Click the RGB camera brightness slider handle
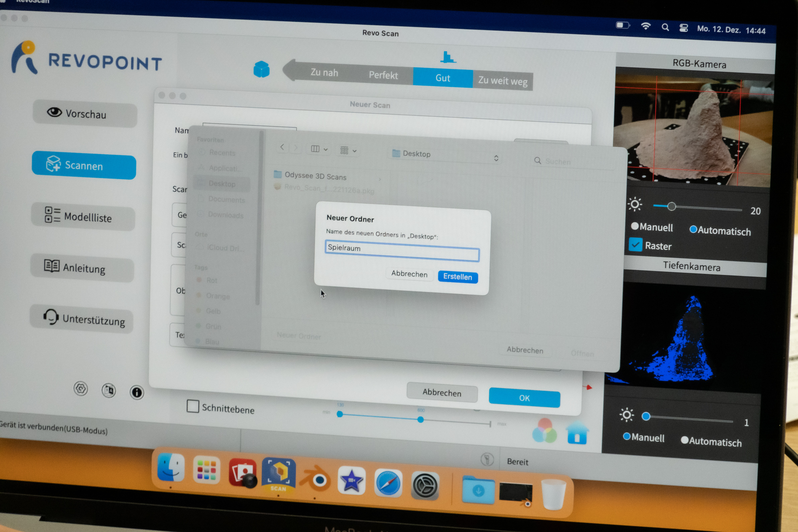This screenshot has width=798, height=532. click(672, 206)
